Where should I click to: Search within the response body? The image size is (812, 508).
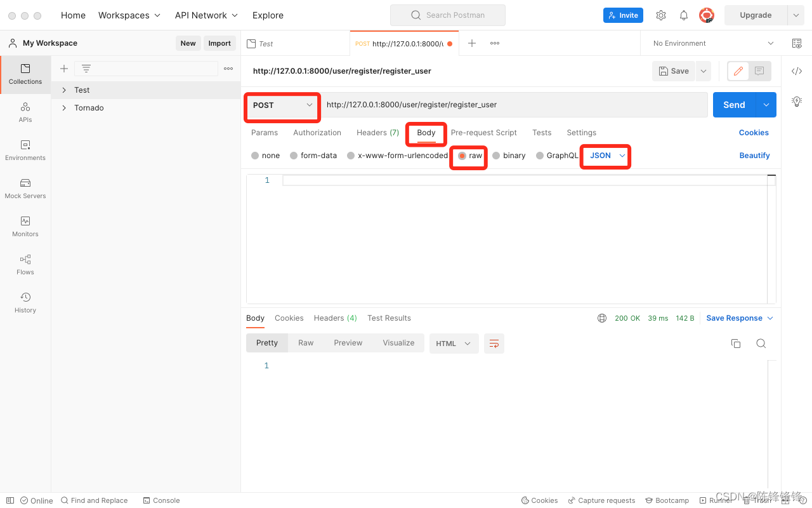click(761, 344)
